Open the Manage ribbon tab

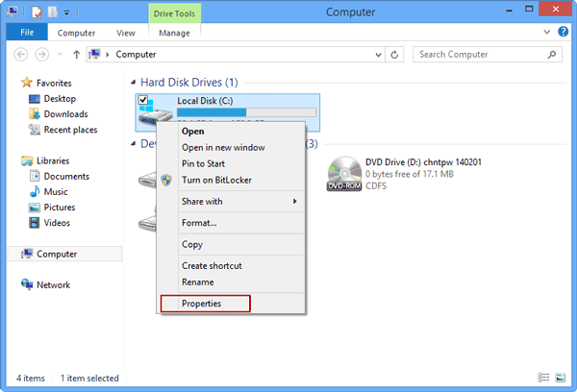174,33
